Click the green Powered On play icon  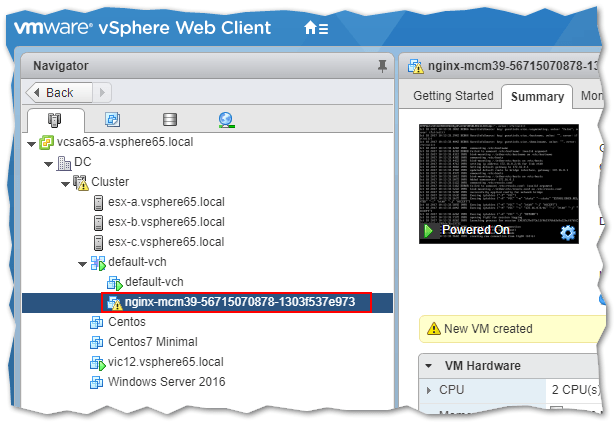[429, 231]
